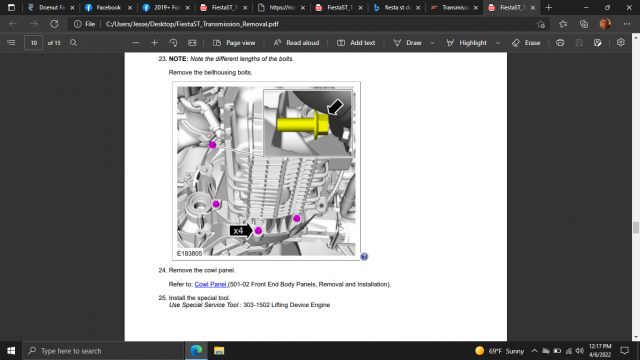Refresh the page
The width and height of the screenshot is (640, 360).
54,24
